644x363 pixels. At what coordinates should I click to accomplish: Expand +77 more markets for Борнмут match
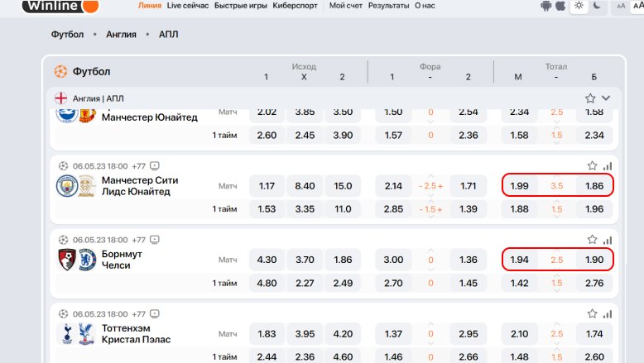coord(138,240)
